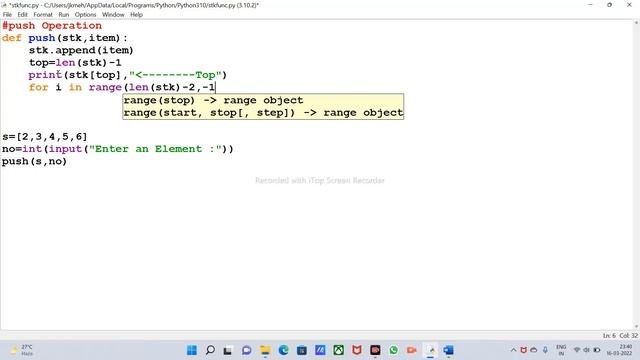Click the 'stk.append(item)' line

tap(81, 50)
